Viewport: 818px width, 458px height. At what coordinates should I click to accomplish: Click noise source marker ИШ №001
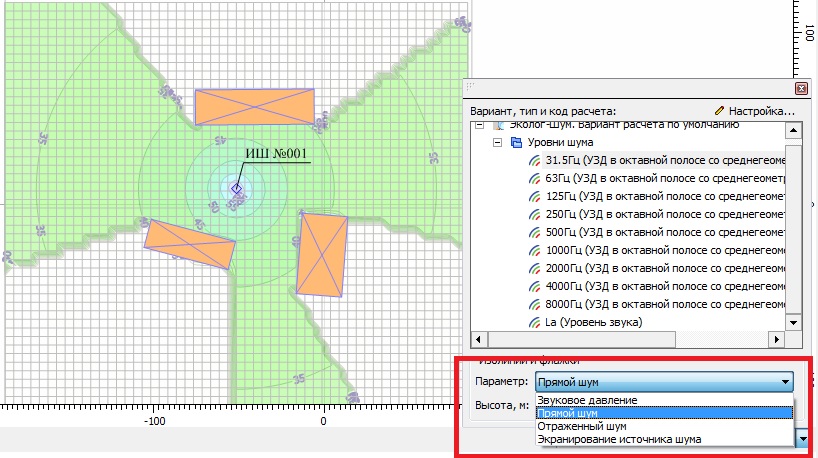coord(237,188)
